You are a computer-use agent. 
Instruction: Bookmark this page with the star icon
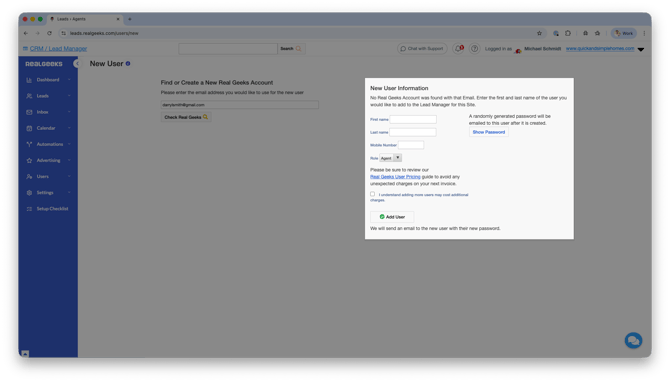pos(539,33)
